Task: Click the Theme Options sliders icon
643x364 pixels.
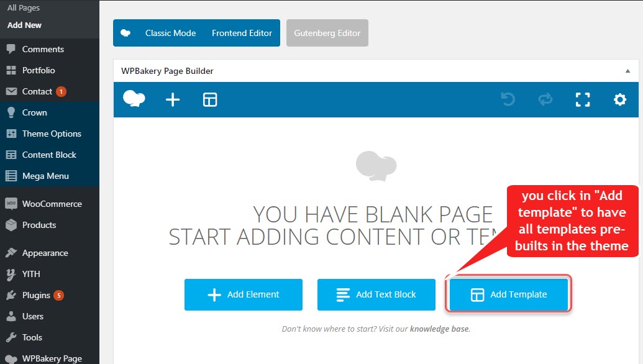Action: 11,134
